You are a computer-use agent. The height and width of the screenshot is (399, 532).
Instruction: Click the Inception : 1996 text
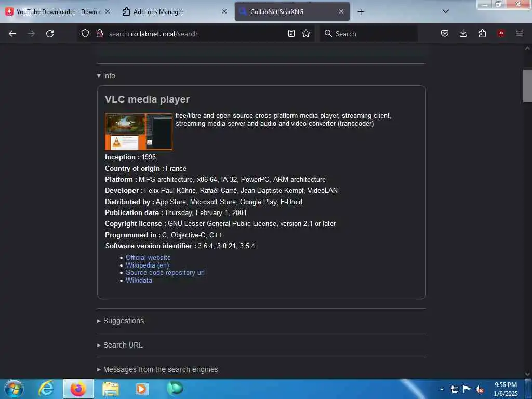click(130, 157)
